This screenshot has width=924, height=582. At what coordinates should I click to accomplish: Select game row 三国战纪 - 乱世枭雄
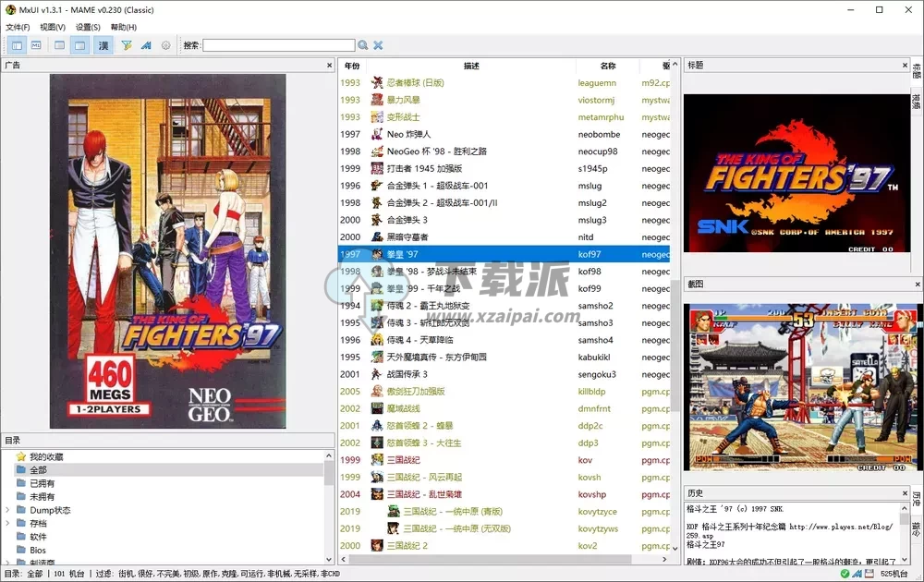click(x=504, y=494)
